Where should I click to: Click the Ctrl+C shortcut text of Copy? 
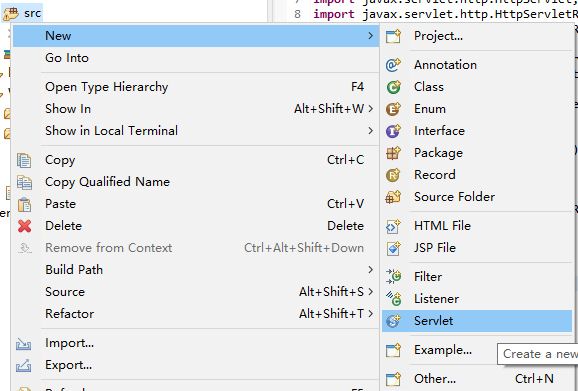[x=345, y=160]
